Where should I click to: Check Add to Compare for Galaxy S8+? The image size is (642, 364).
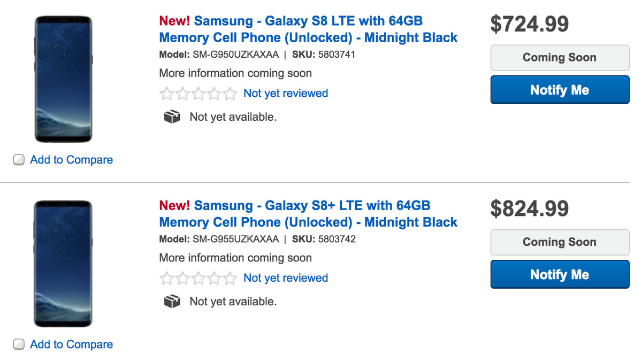pos(19,344)
